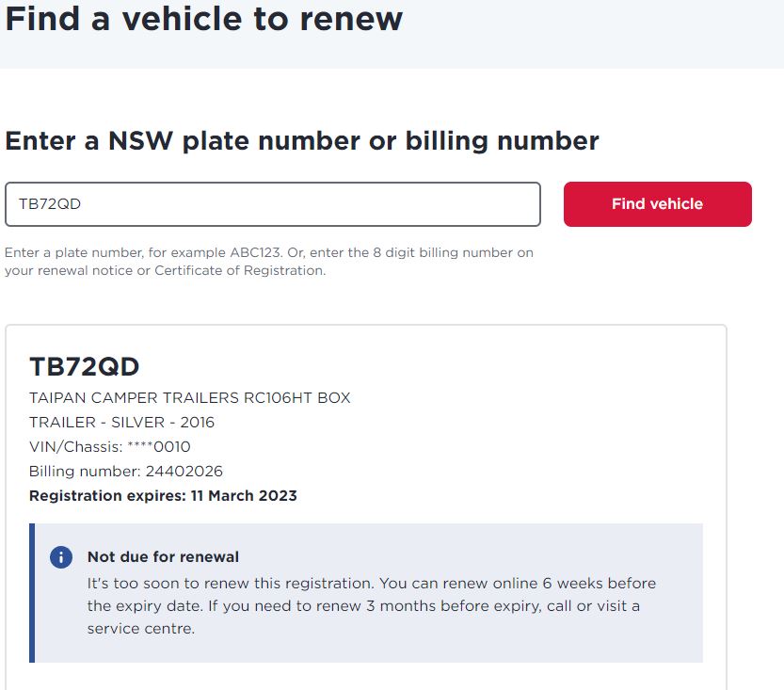Click the "Not due for renewal" notice title

(163, 556)
